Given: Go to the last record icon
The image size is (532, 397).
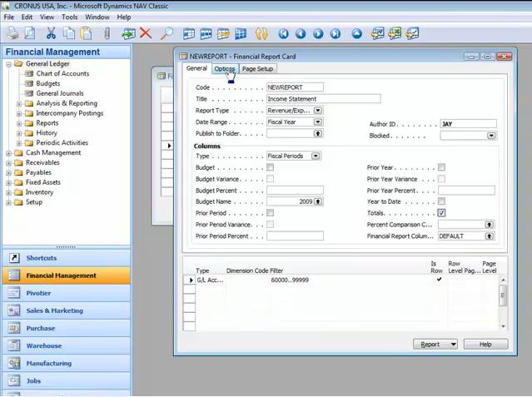Looking at the screenshot, I should pos(336,33).
